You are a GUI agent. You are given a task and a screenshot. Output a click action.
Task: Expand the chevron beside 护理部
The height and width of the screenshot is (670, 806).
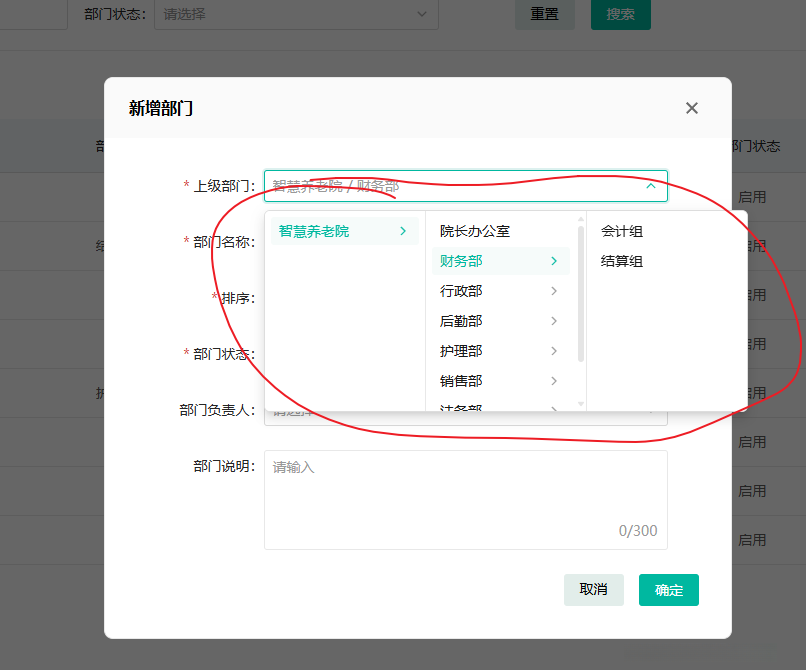coord(554,351)
